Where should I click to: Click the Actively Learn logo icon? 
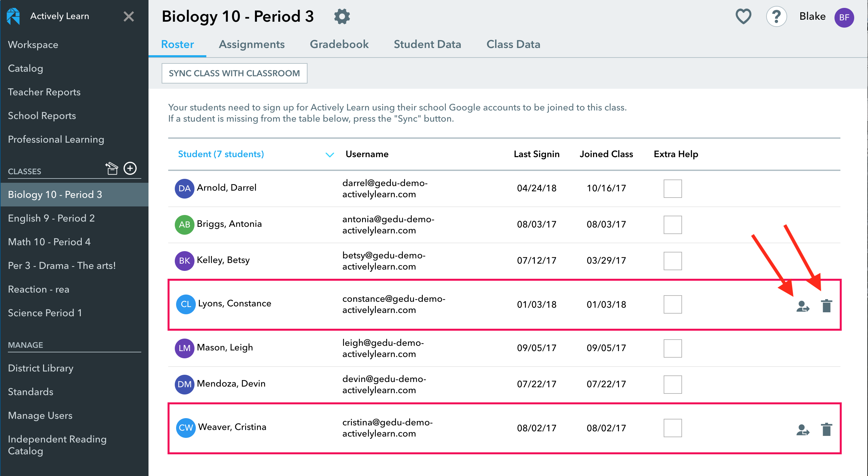click(13, 16)
